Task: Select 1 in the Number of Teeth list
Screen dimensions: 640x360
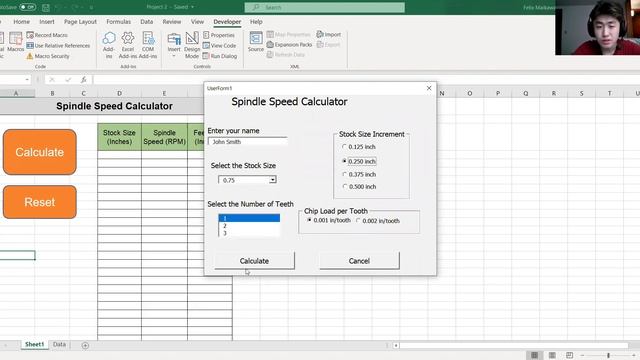Action: pyautogui.click(x=249, y=218)
